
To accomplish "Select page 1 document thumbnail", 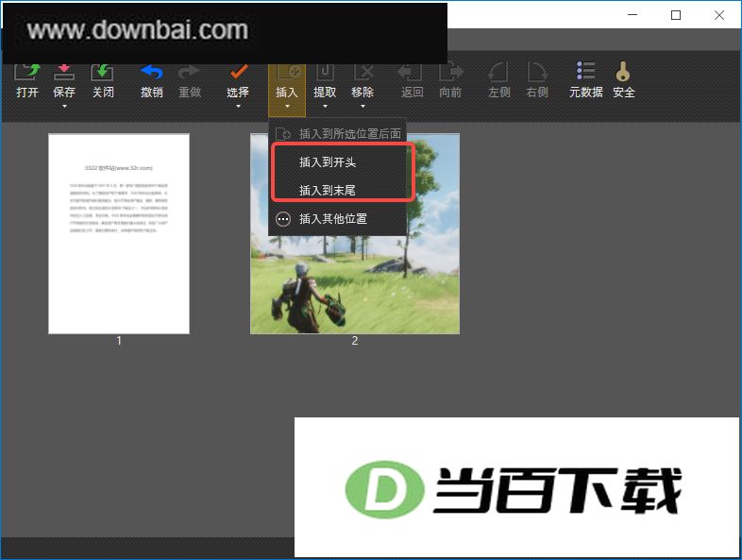I will click(x=119, y=234).
